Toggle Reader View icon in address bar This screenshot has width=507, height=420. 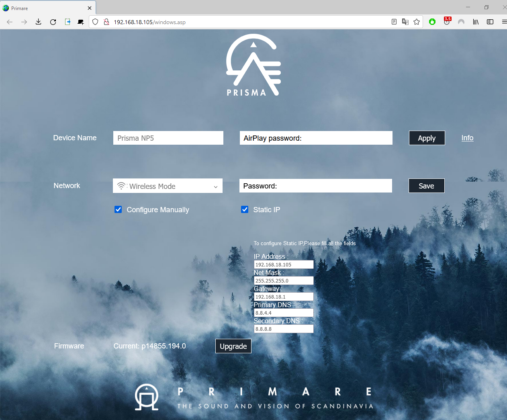394,22
